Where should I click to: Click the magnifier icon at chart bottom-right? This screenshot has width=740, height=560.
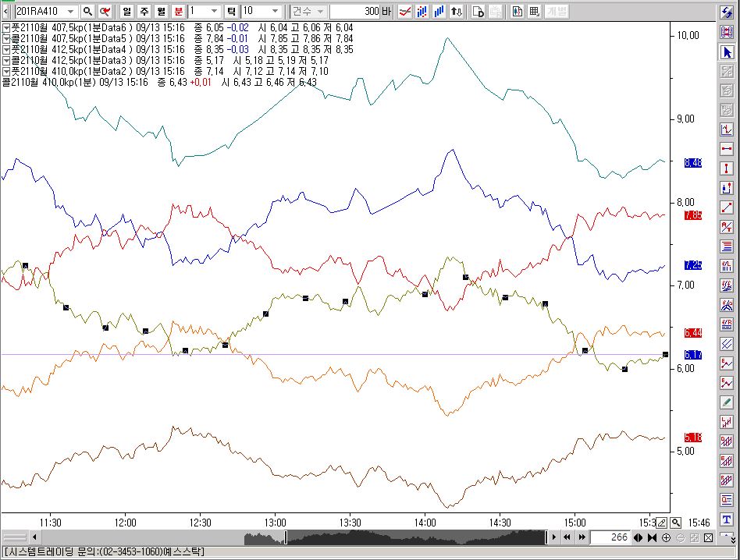[675, 523]
